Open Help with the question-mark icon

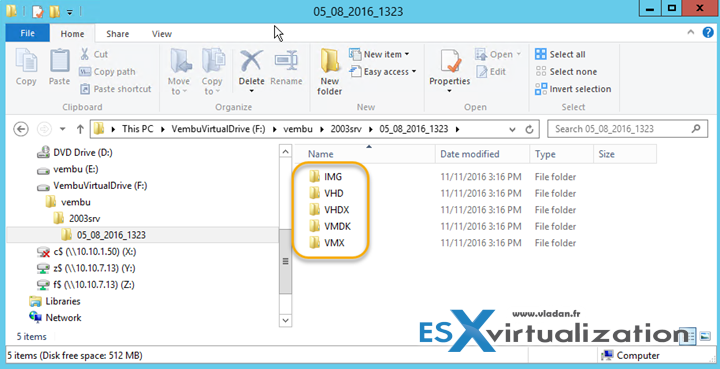point(708,33)
